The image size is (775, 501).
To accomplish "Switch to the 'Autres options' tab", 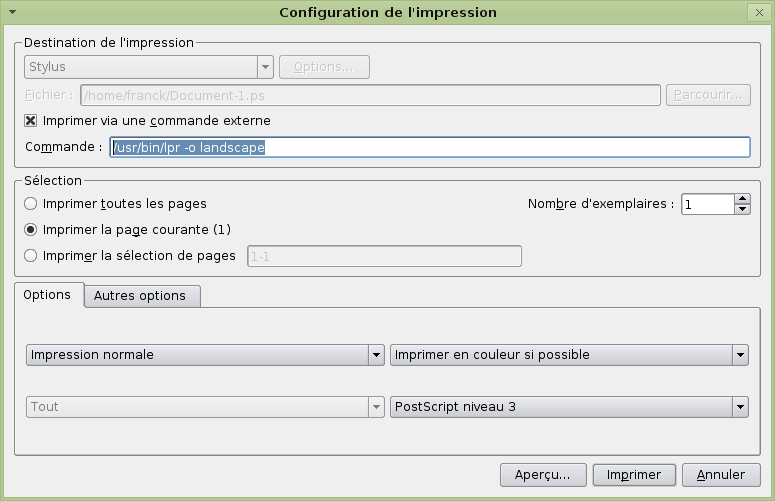I will (140, 296).
